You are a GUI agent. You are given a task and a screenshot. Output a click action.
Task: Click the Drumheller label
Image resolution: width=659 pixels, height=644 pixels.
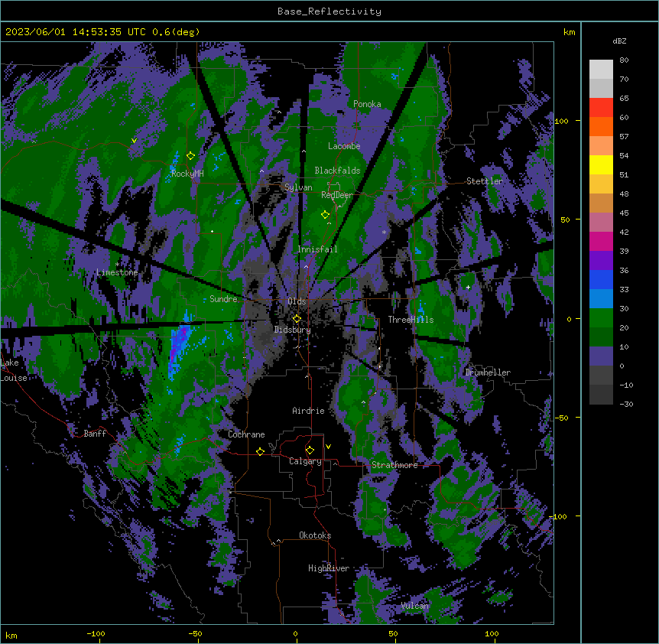click(x=488, y=372)
